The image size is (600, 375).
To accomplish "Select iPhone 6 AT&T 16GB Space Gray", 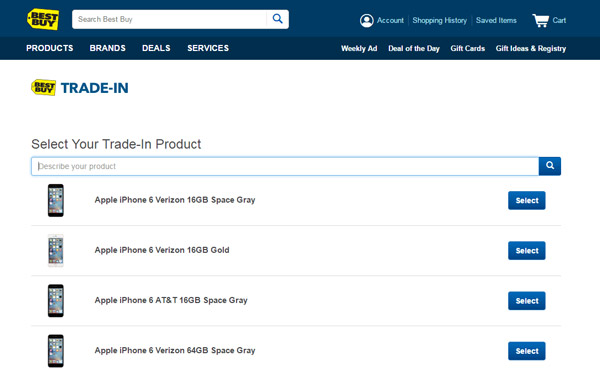I will click(527, 301).
